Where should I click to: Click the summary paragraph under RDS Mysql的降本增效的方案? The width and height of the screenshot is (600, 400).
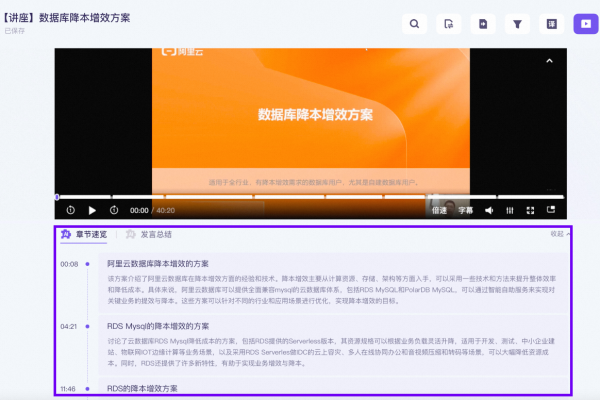(331, 352)
